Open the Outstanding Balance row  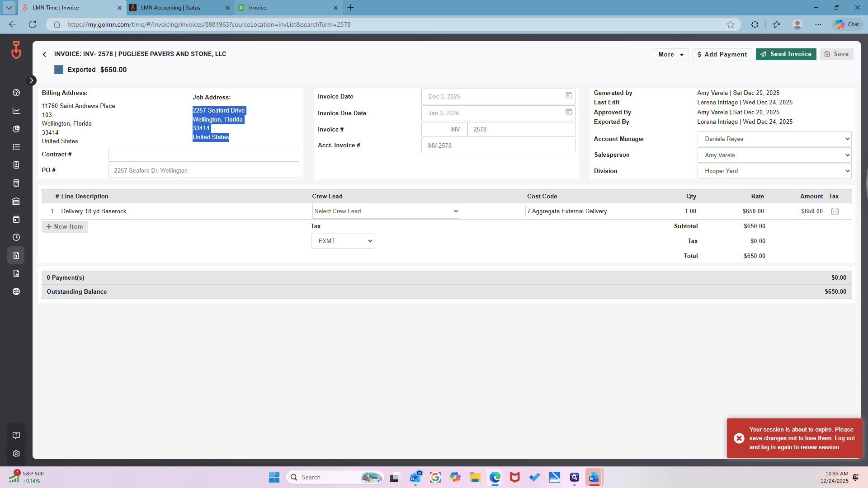pyautogui.click(x=447, y=291)
